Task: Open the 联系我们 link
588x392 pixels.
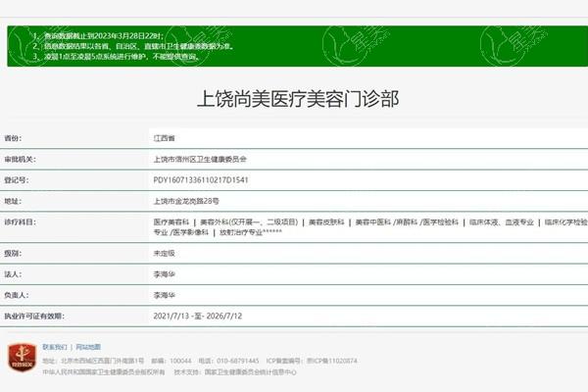Action: point(55,347)
